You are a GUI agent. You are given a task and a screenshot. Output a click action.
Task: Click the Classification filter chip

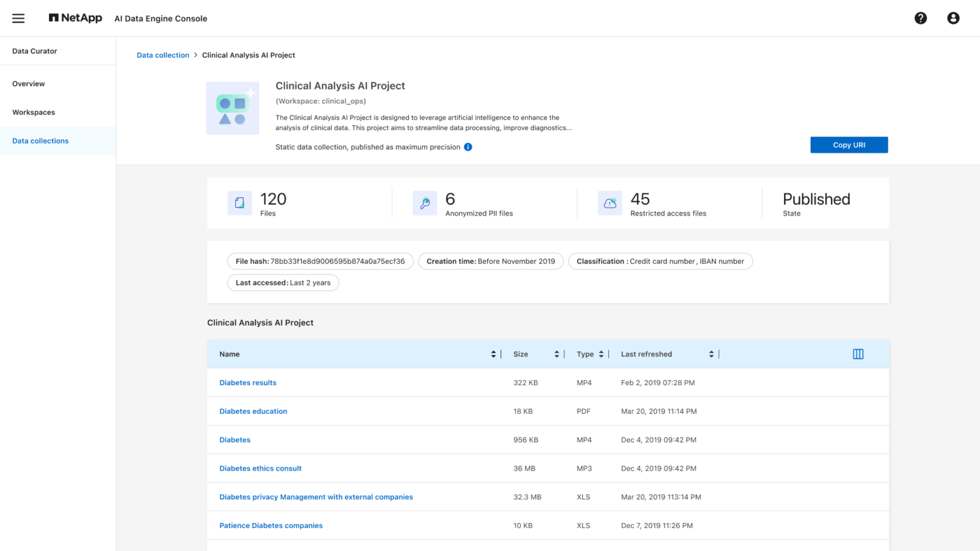pyautogui.click(x=660, y=261)
